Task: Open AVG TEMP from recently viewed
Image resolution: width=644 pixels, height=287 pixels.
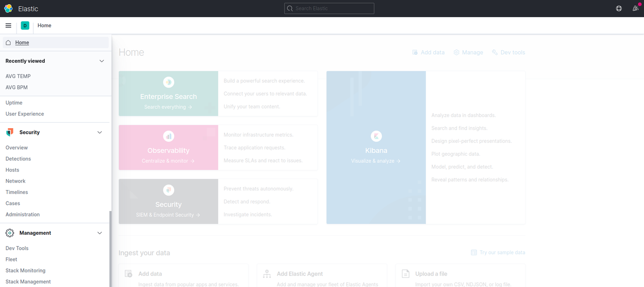Action: (18, 76)
